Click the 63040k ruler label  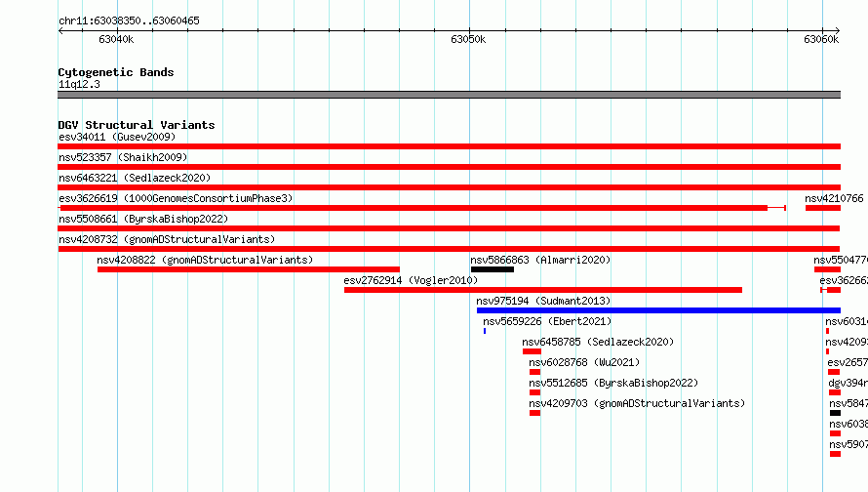click(x=116, y=39)
